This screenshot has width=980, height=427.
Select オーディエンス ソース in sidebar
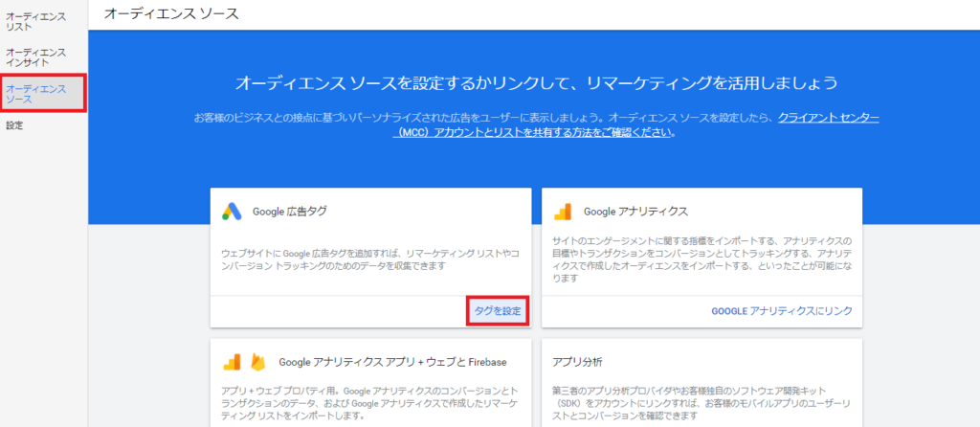[x=42, y=94]
